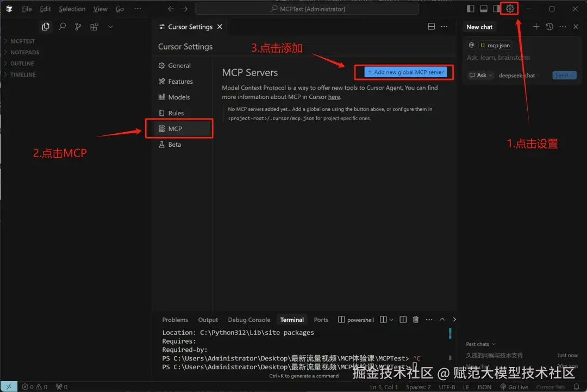Viewport: 587px width, 392px height.
Task: Follow the 'here' MCP info link
Action: 334,97
